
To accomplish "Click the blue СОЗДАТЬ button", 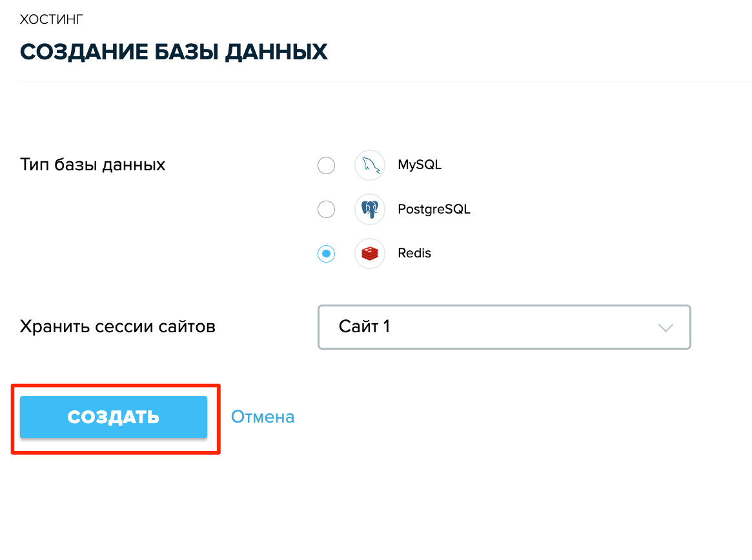I will coord(114,417).
